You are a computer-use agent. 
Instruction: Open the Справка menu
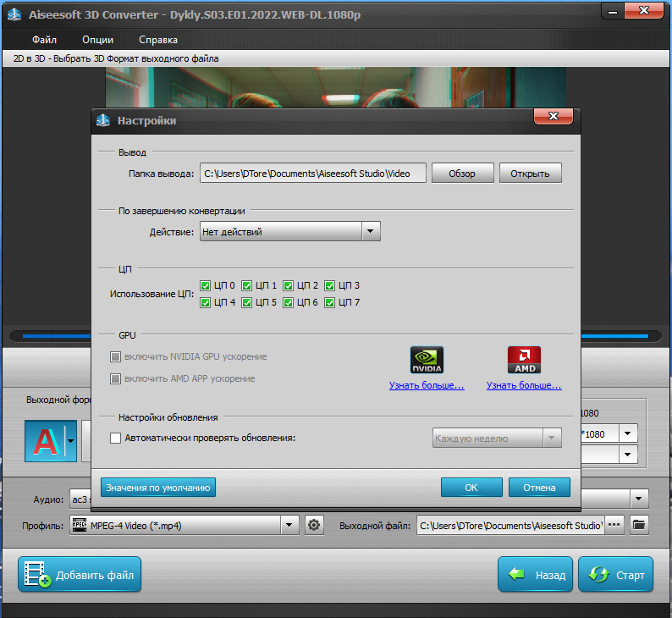click(x=157, y=40)
